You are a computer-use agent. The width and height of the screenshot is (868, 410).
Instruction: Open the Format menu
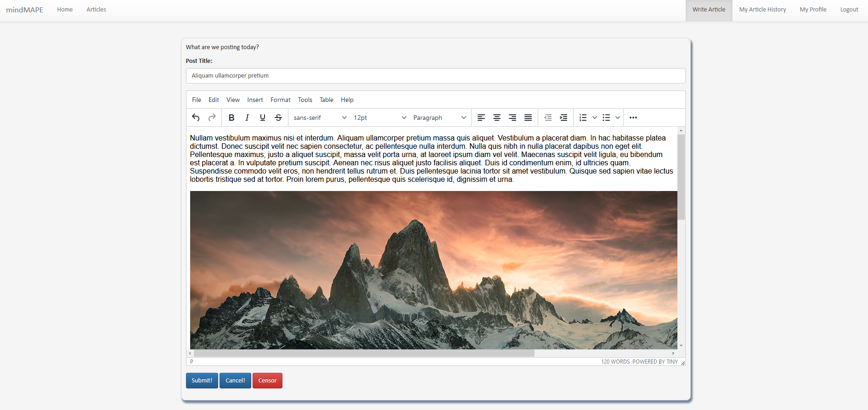[280, 100]
